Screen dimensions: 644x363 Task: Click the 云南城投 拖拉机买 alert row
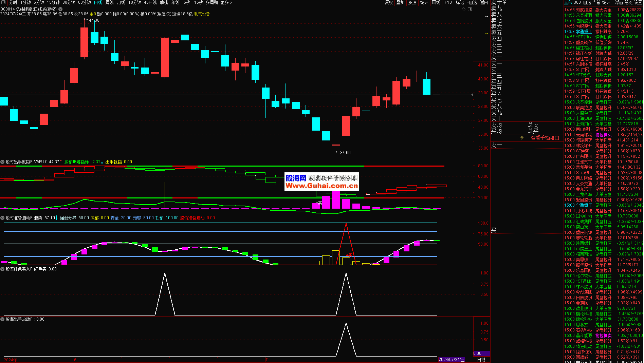point(603,135)
